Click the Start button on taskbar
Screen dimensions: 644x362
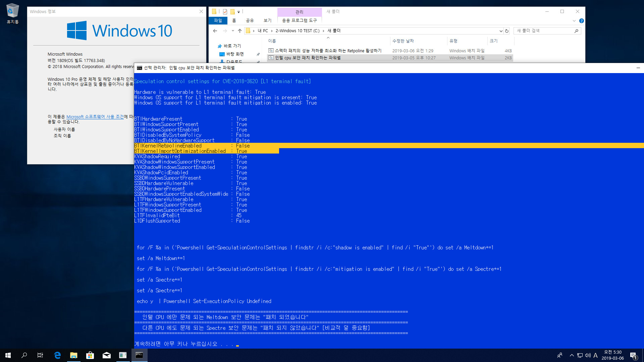point(8,355)
